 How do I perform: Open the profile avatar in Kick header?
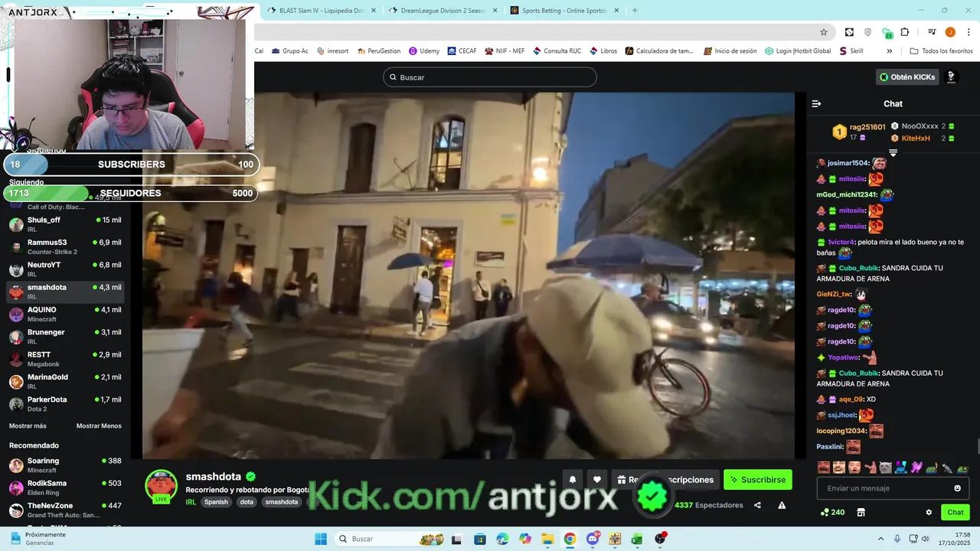951,77
